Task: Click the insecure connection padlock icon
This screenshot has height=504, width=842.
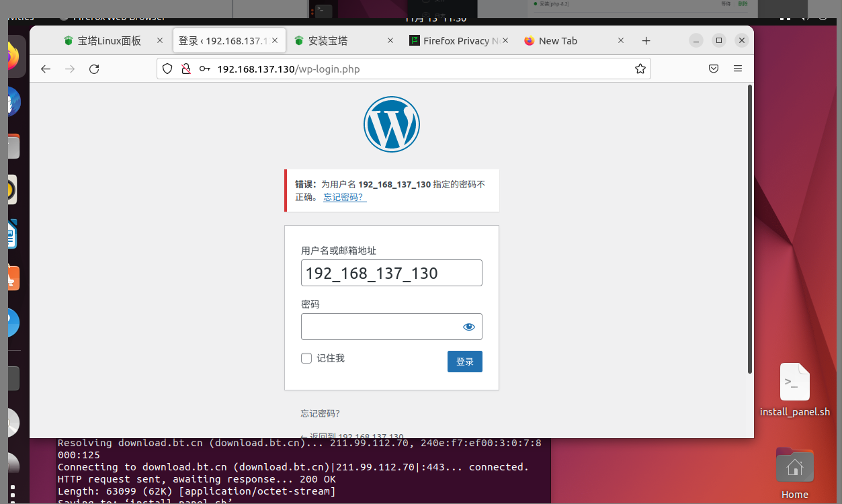Action: click(x=186, y=69)
